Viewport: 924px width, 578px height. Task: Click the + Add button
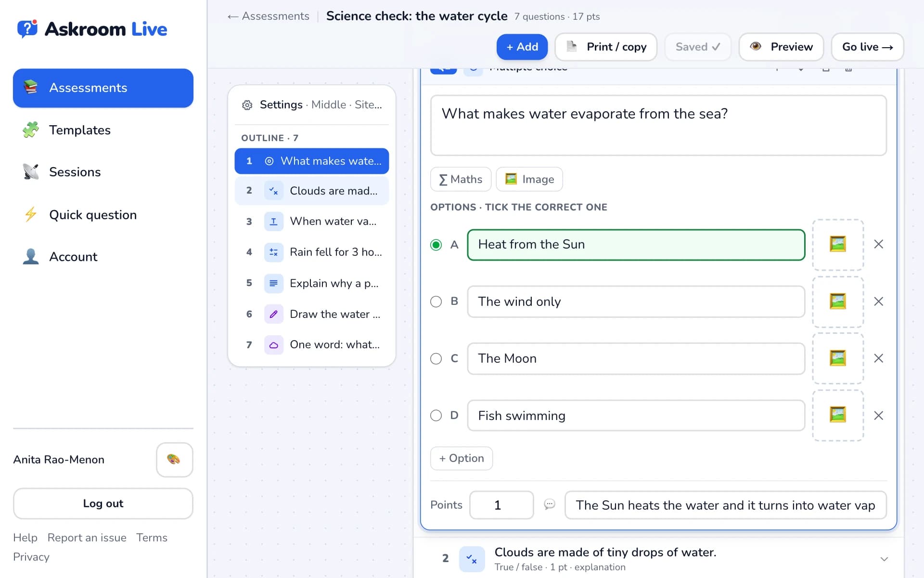(522, 47)
